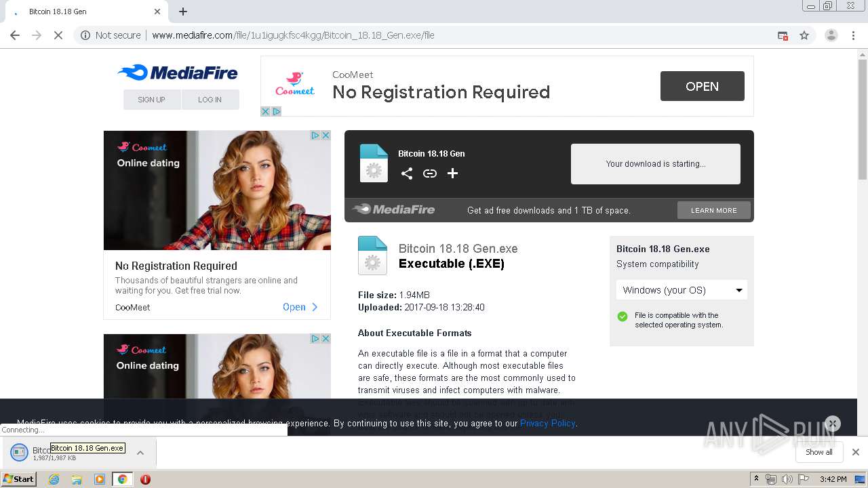Open the Chrome profile avatar menu
The image size is (868, 488).
(x=831, y=35)
